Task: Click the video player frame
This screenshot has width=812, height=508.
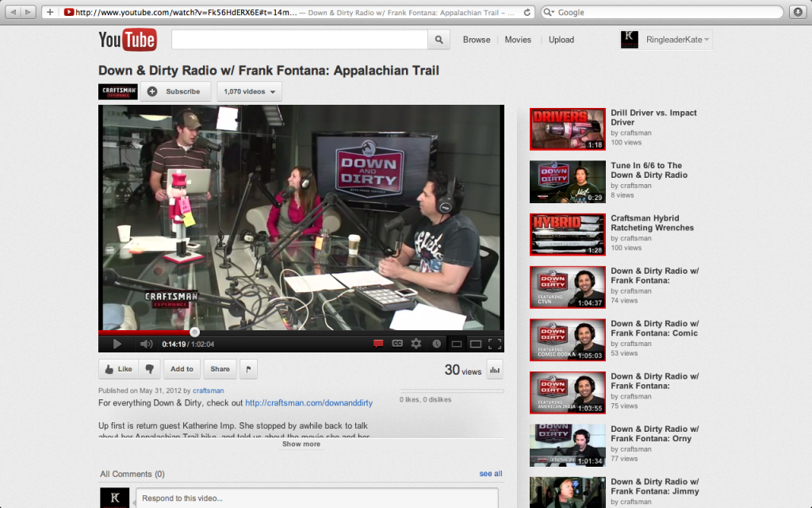Action: coord(301,217)
